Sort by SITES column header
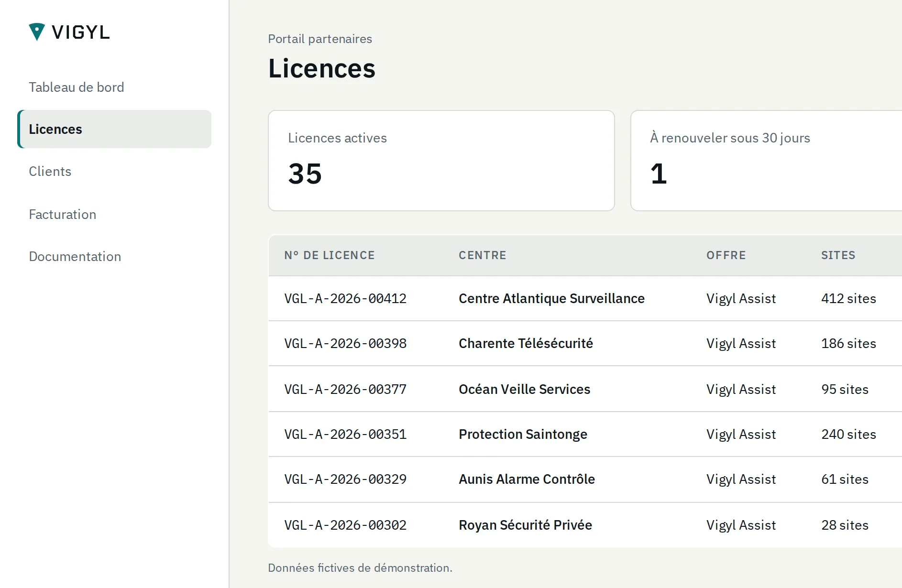 pos(838,255)
